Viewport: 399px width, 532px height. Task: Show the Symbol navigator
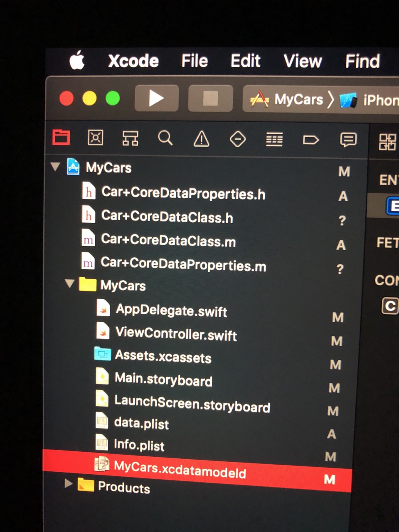[130, 138]
